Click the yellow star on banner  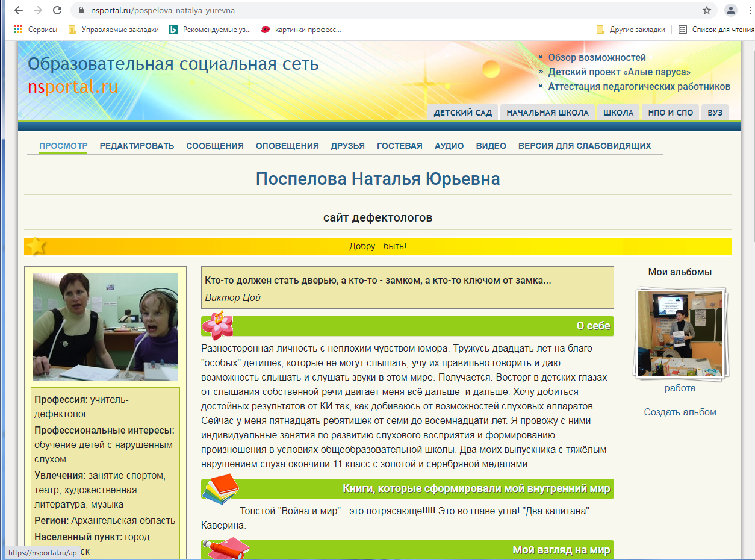(36, 246)
